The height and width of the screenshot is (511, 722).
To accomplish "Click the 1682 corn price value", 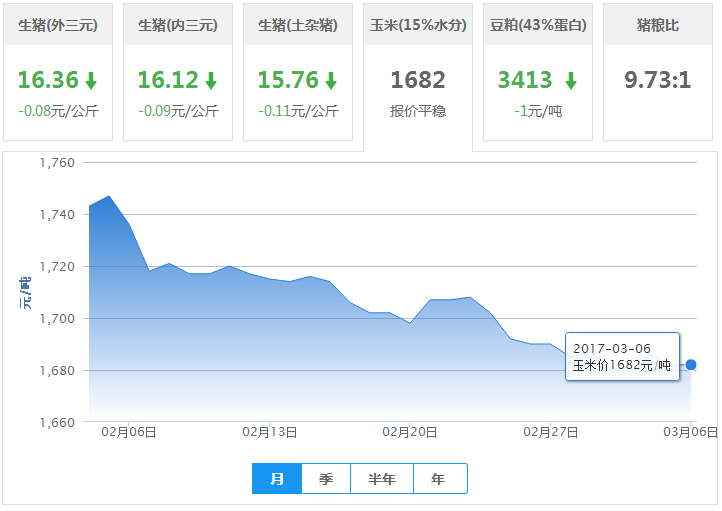I will (418, 80).
